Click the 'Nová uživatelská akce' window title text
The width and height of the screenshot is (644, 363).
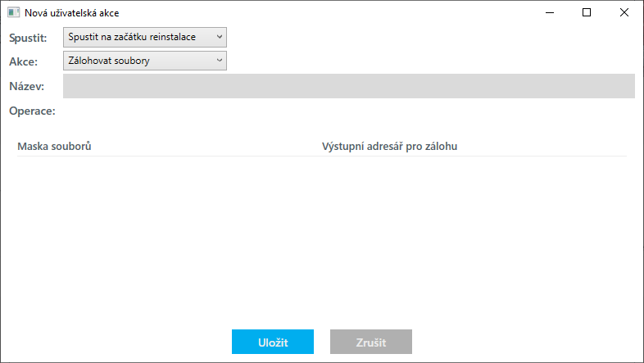coord(72,13)
